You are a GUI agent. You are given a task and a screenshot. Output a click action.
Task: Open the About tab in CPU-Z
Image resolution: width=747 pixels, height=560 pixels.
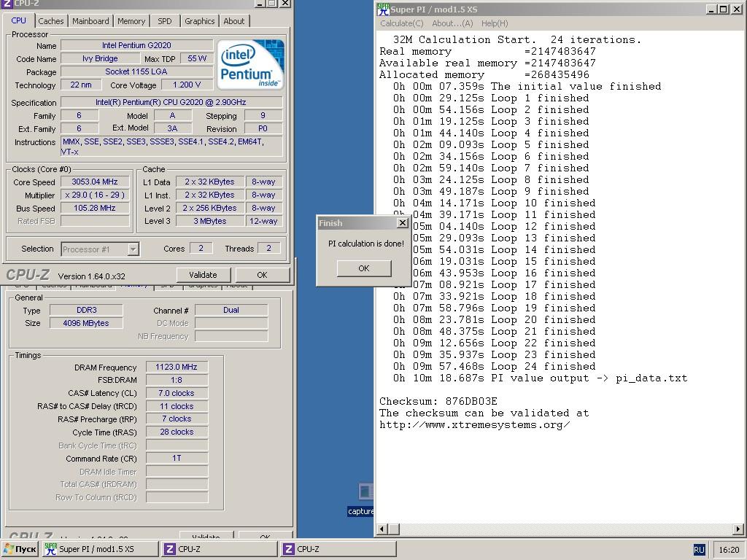coord(234,21)
